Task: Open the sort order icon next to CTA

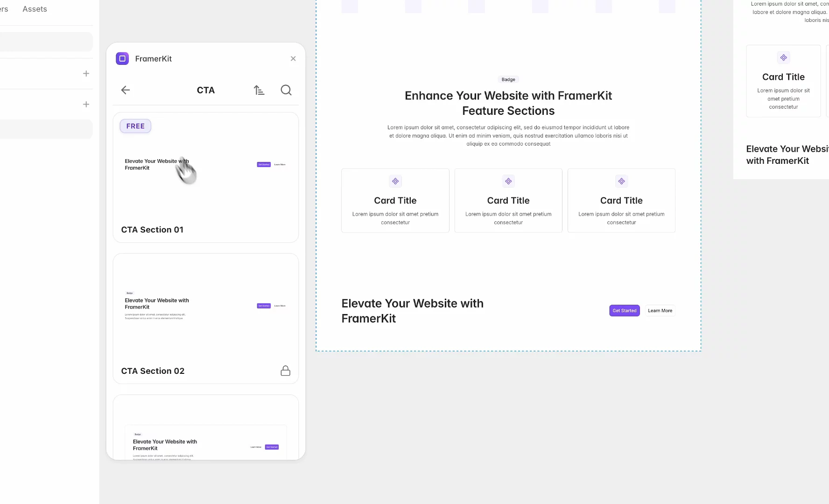Action: (x=259, y=90)
